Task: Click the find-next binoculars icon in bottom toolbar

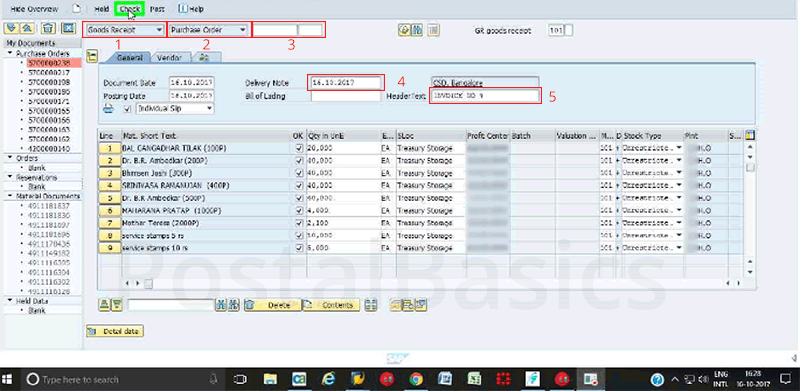Action: coord(234,305)
